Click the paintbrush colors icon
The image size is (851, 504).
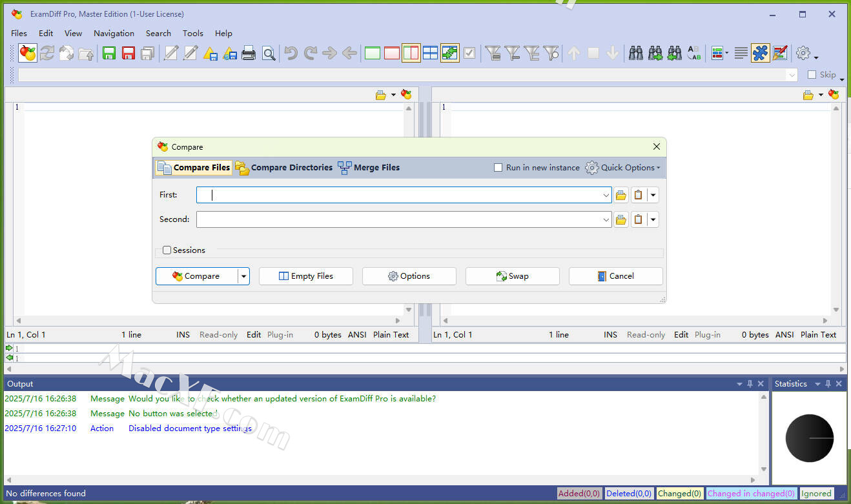[x=780, y=54]
